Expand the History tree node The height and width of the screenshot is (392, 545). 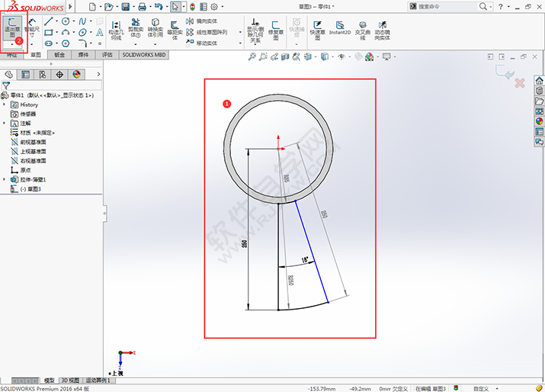(5, 104)
